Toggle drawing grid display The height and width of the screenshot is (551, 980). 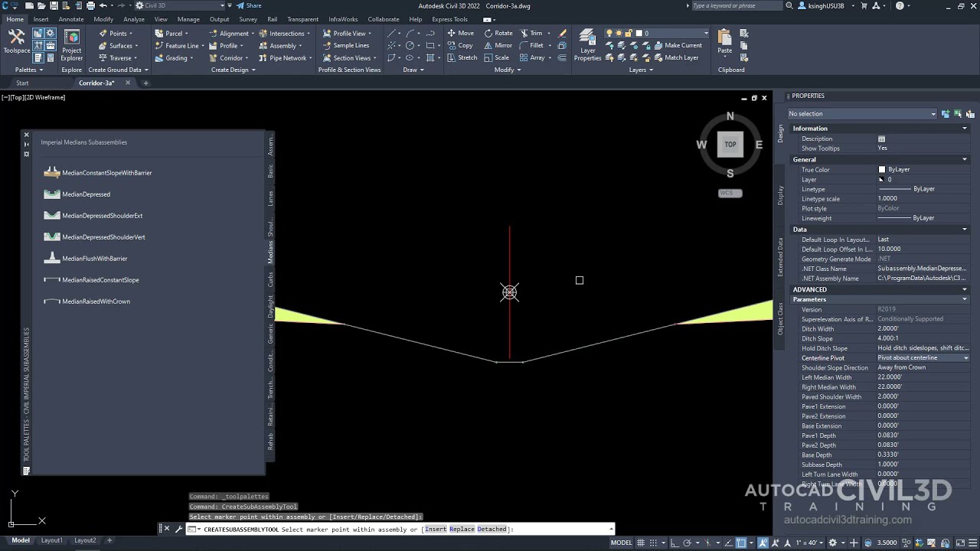point(640,543)
